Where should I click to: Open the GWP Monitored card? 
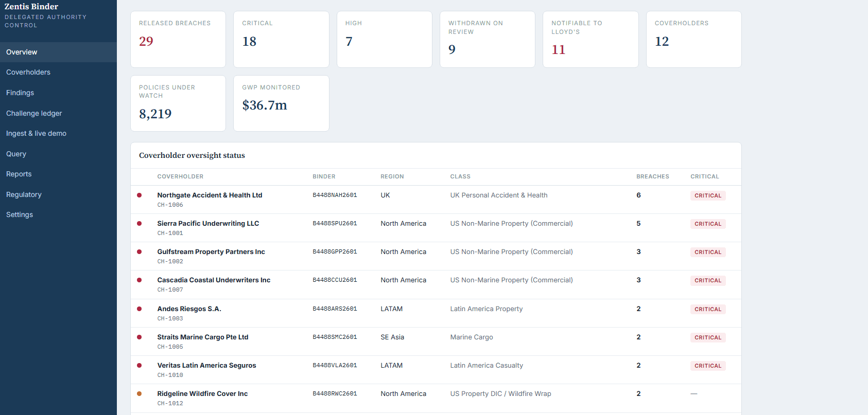[281, 103]
